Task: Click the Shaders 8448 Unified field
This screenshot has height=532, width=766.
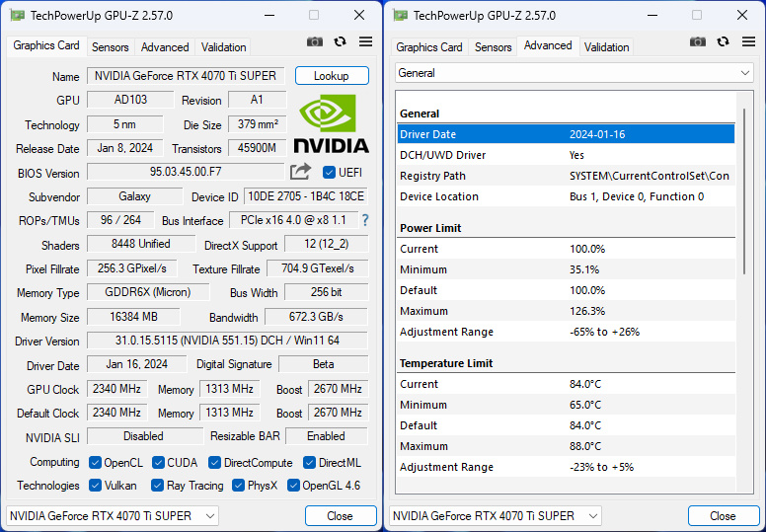Action: pyautogui.click(x=141, y=244)
